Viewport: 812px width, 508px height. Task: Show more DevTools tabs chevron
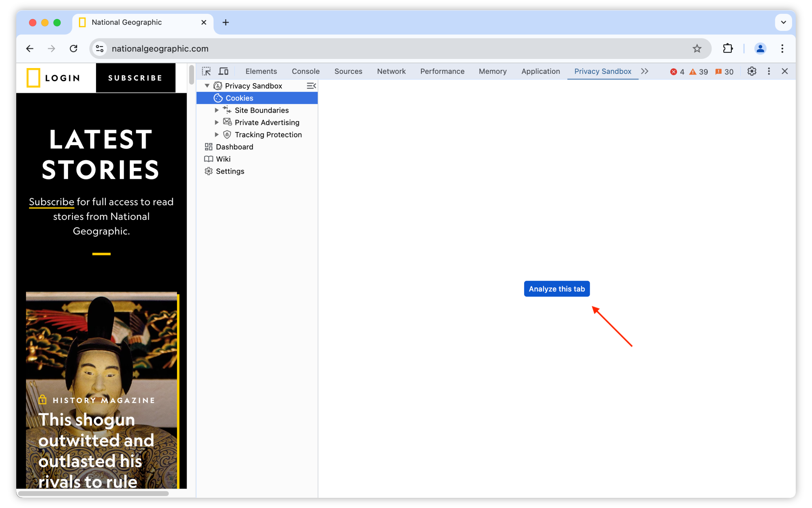tap(645, 71)
